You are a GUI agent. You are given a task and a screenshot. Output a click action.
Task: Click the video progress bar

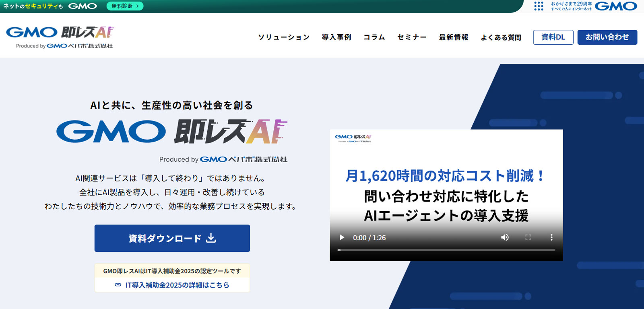pos(446,250)
